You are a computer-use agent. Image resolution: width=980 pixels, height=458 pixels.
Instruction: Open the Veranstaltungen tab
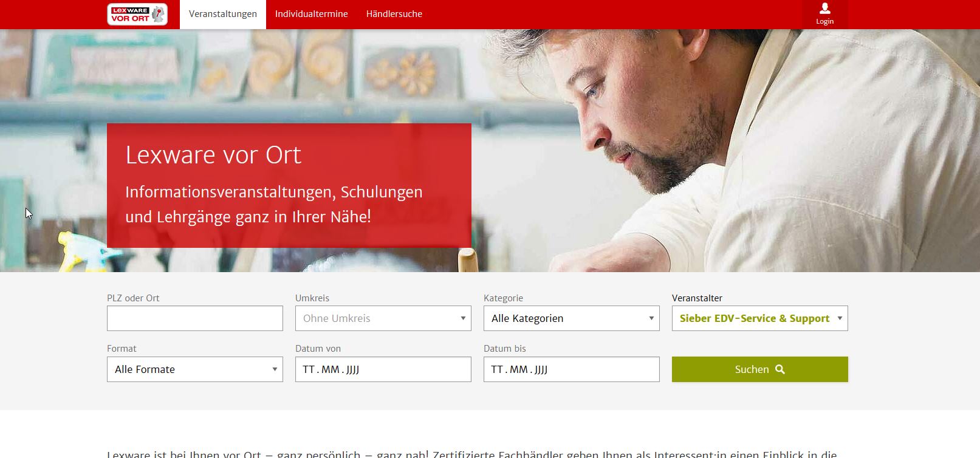pos(223,14)
